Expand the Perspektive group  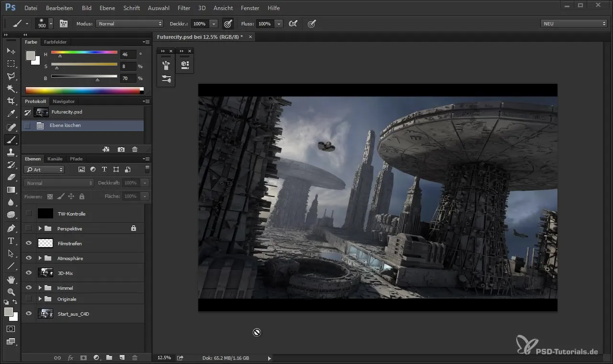click(x=40, y=228)
